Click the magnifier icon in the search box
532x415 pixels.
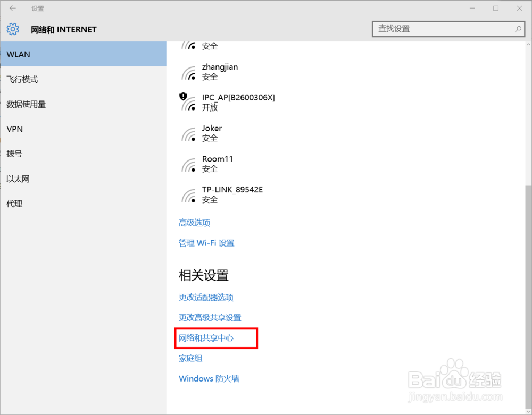tap(518, 29)
